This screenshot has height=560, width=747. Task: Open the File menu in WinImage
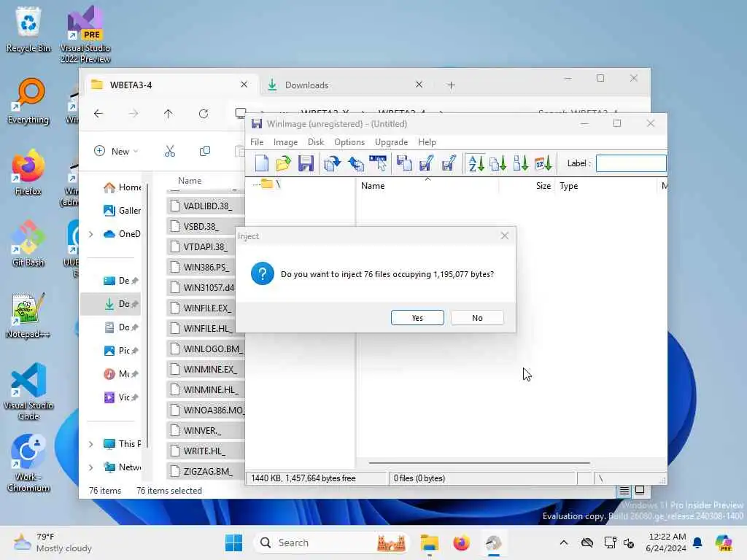pos(257,142)
